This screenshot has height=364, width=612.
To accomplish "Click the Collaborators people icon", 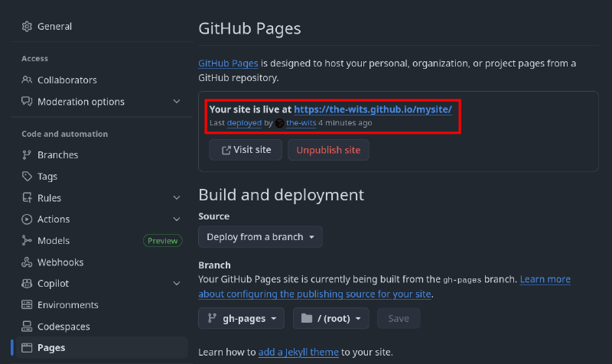I will [27, 80].
